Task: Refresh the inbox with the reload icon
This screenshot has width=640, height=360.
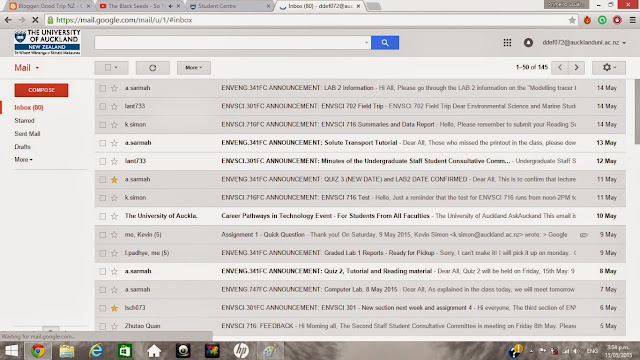Action: [153, 68]
